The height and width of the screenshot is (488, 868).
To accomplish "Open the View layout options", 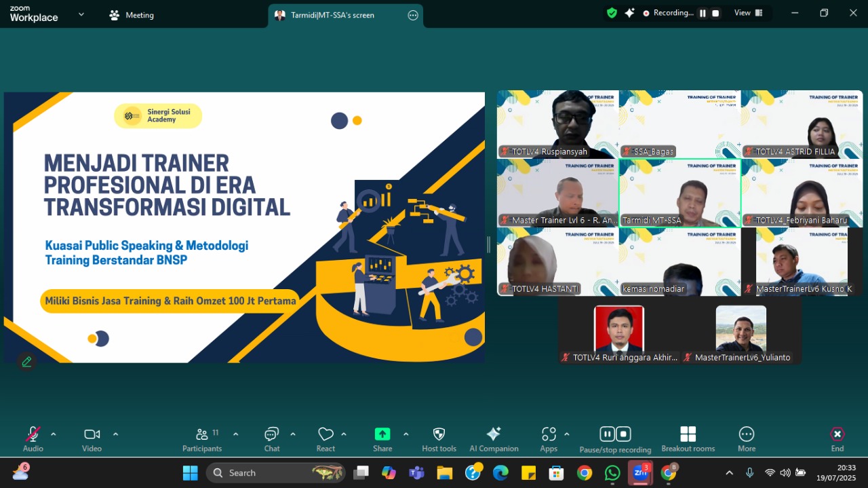I will pos(748,13).
